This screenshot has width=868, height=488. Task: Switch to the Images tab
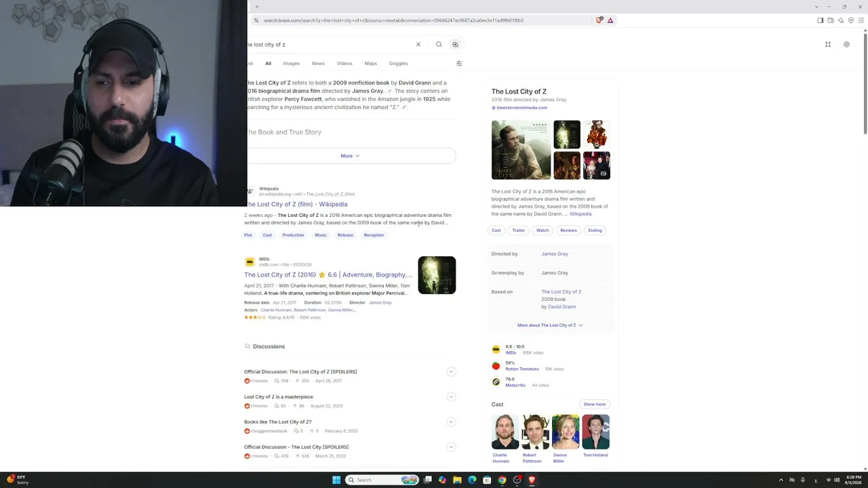tap(292, 64)
